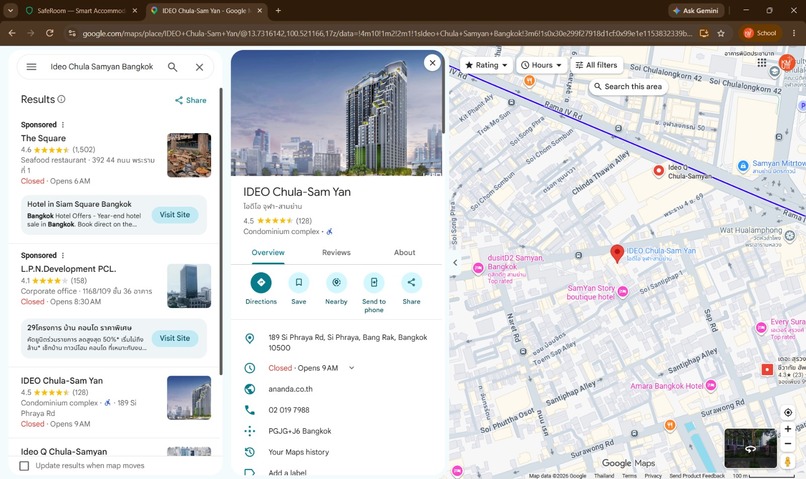Switch to SafeRoom browser tab
Viewport: 806px width, 479px height.
click(81, 10)
